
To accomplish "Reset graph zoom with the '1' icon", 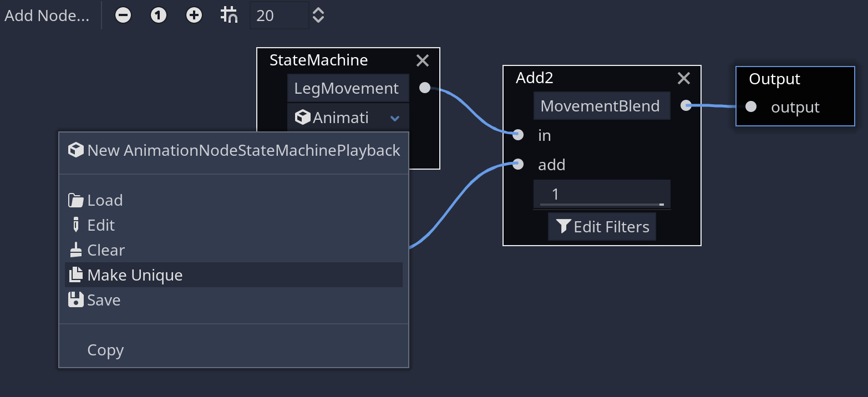I will pos(158,15).
